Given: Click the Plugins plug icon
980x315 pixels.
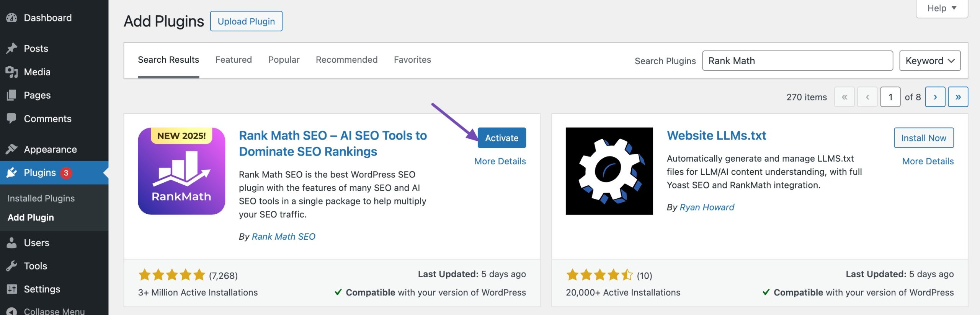Looking at the screenshot, I should point(12,172).
